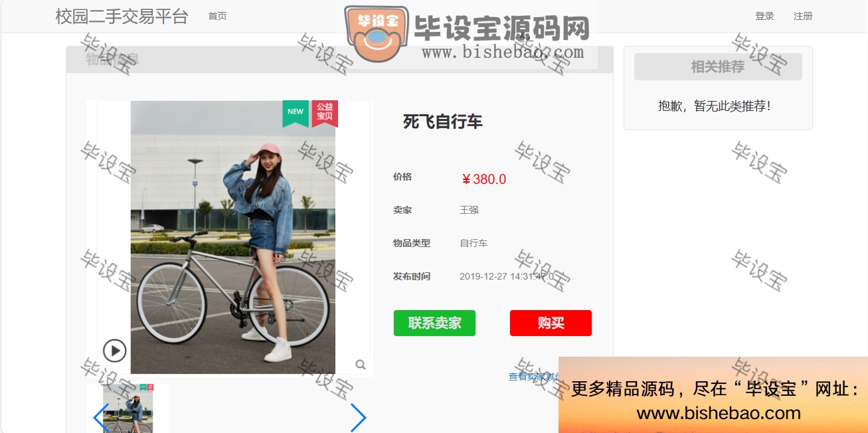Click the magnifier zoom icon on photo
The image size is (868, 433).
360,365
